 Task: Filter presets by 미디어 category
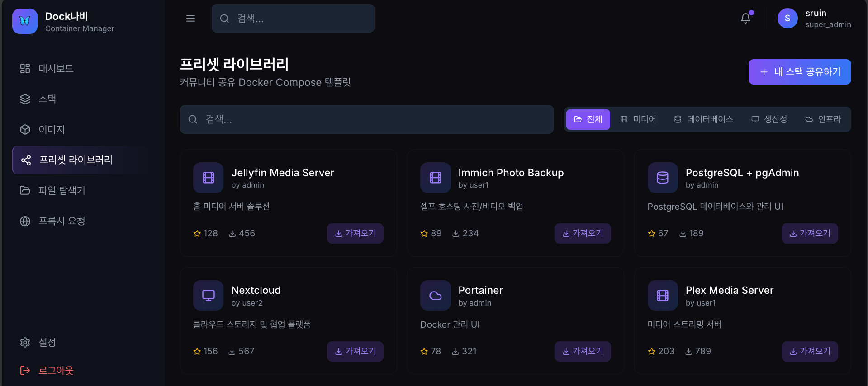click(x=638, y=119)
